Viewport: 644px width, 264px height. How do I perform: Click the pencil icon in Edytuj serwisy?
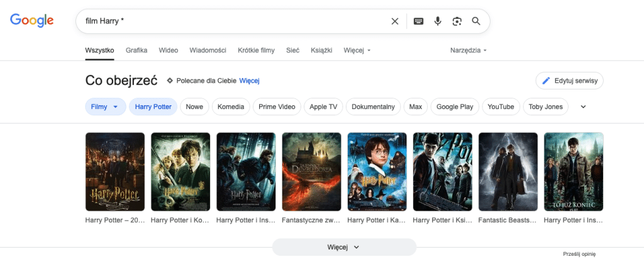pyautogui.click(x=546, y=81)
